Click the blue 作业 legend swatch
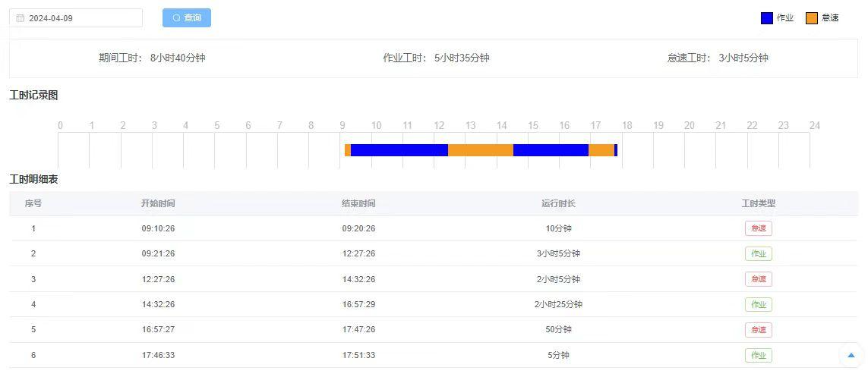 coord(766,18)
